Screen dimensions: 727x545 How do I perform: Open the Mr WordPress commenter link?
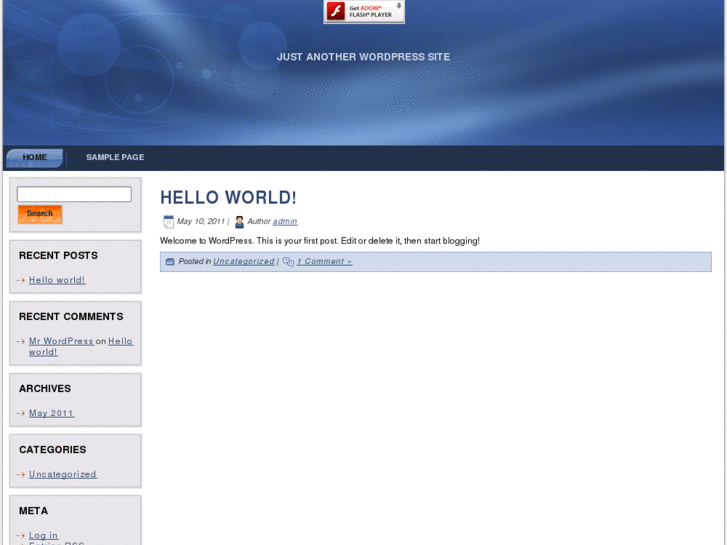click(x=61, y=341)
